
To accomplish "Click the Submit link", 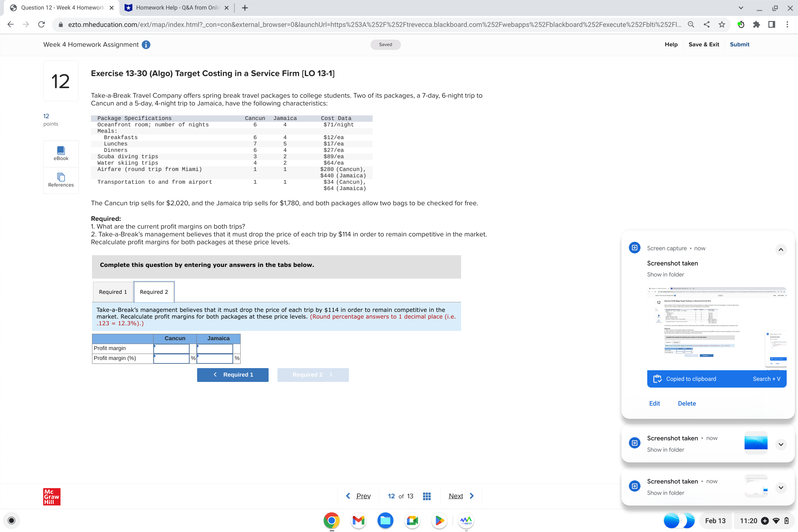I will pos(739,44).
